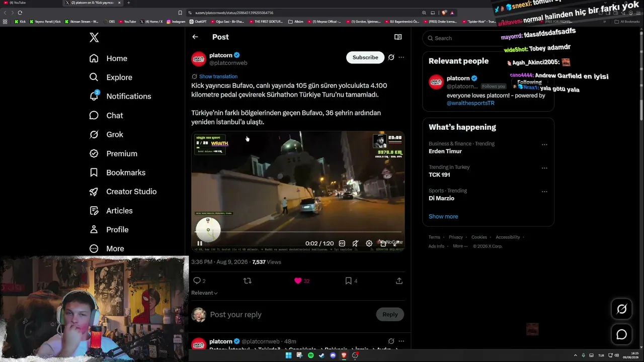Open the Instagram bookmark
Image resolution: width=644 pixels, height=362 pixels.
176,22
